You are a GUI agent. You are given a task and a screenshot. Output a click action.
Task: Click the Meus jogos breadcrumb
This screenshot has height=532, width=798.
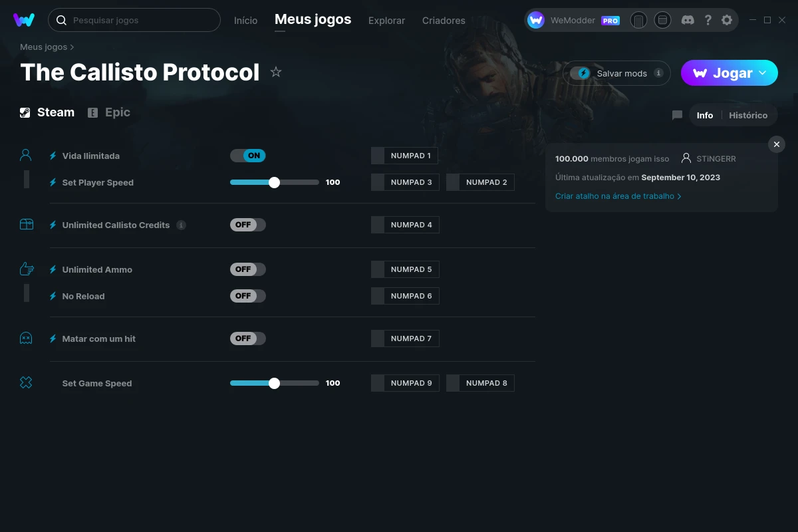click(x=44, y=47)
